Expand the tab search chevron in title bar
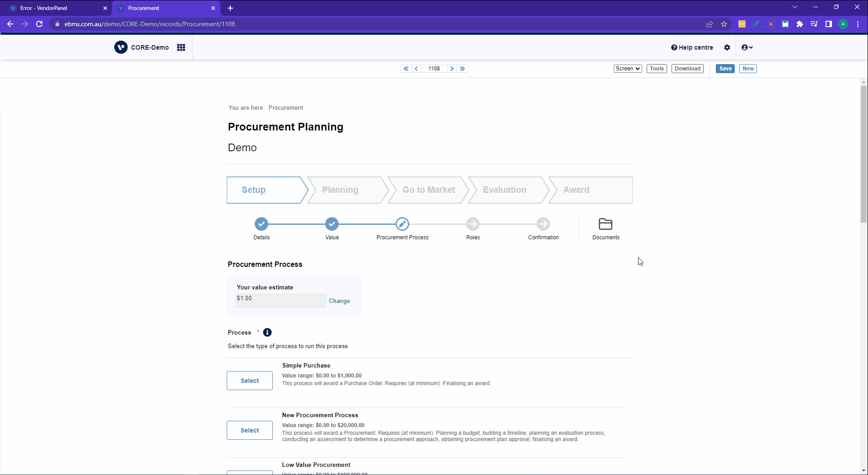Screen dimensions: 868x475 click(795, 7)
